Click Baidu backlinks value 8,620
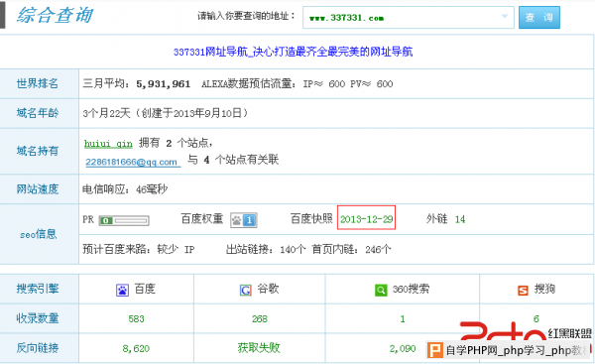 point(136,348)
